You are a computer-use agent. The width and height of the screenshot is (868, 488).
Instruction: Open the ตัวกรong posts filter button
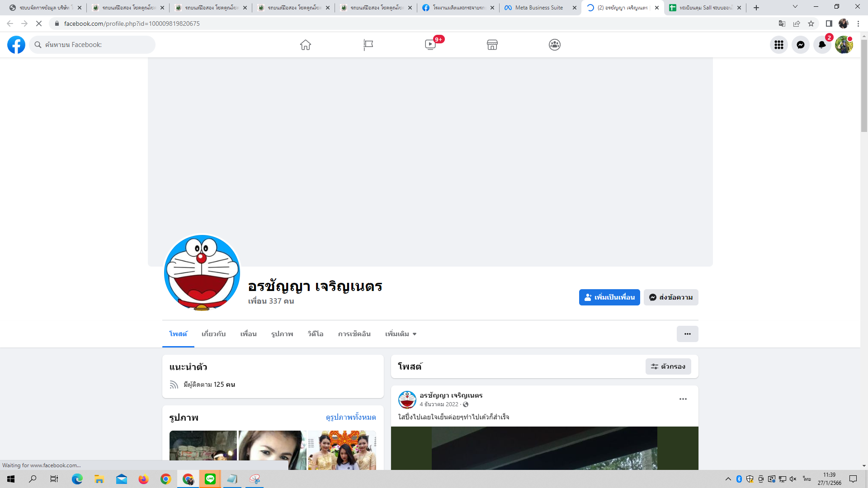(x=668, y=366)
